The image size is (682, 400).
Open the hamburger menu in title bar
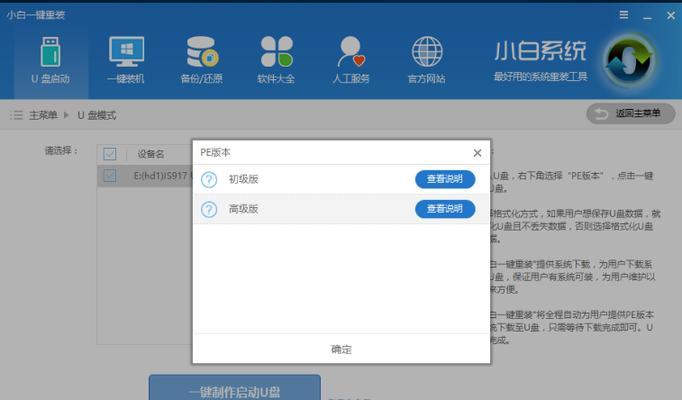(624, 15)
